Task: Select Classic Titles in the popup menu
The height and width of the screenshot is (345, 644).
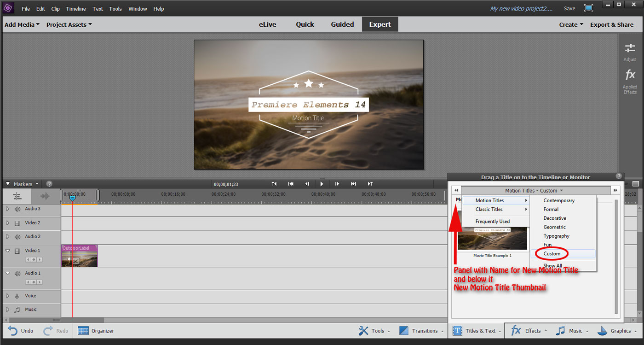Action: pyautogui.click(x=495, y=210)
